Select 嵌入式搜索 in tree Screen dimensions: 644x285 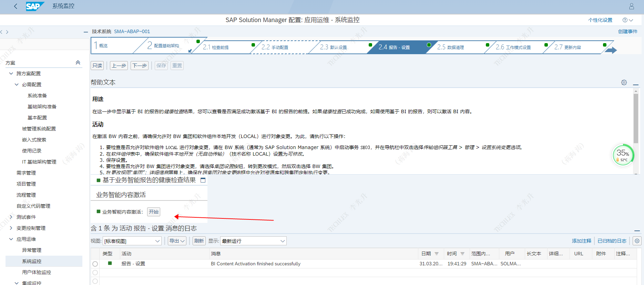tap(34, 140)
